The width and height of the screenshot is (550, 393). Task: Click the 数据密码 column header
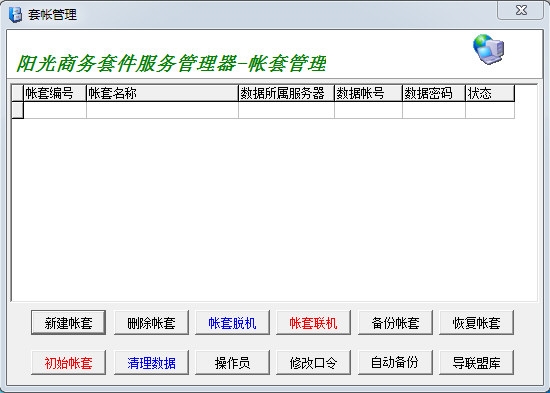coord(434,93)
